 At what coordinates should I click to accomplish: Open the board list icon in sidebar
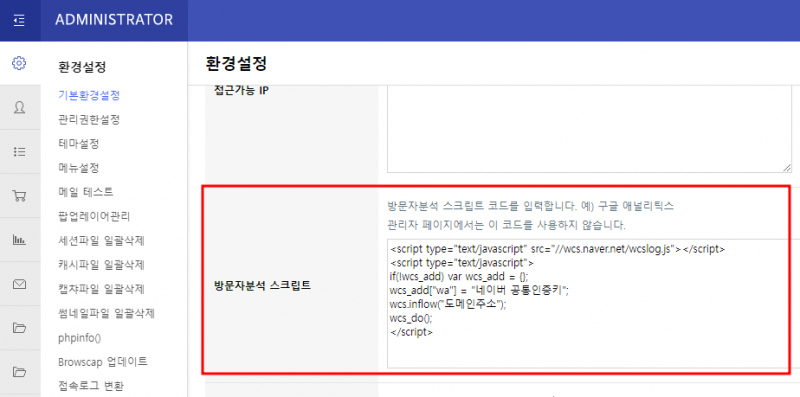(19, 152)
